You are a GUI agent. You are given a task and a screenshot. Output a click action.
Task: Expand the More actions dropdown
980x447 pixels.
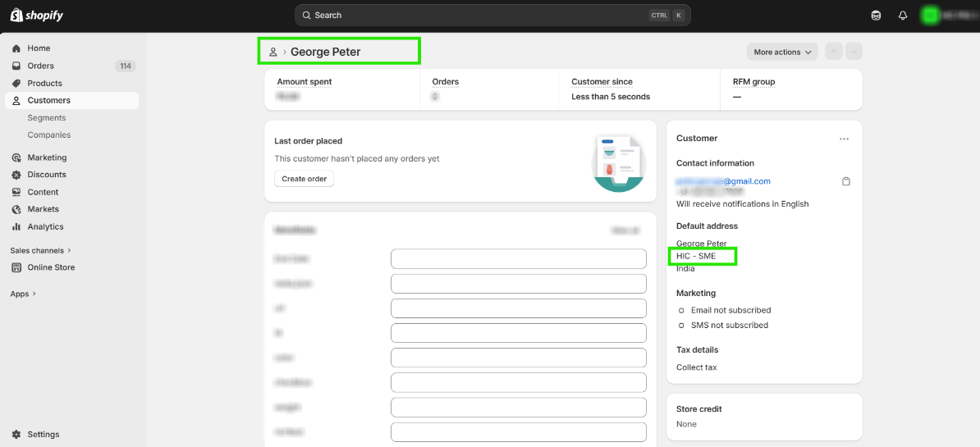pyautogui.click(x=782, y=52)
